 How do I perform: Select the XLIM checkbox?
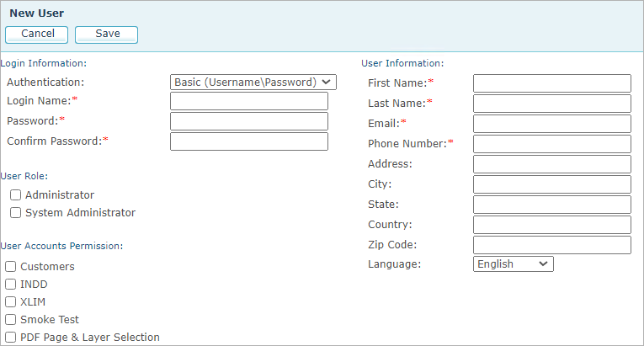pyautogui.click(x=11, y=301)
